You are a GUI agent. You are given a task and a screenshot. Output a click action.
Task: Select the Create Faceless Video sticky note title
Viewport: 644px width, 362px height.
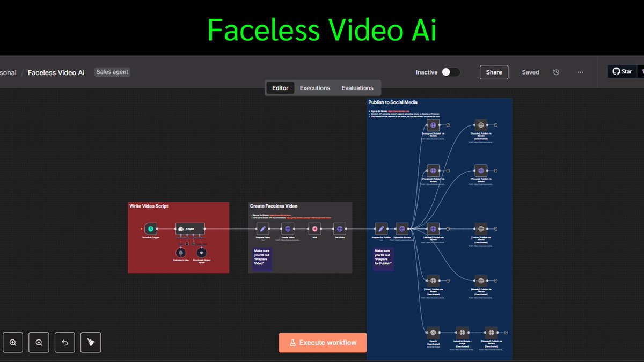click(x=274, y=206)
